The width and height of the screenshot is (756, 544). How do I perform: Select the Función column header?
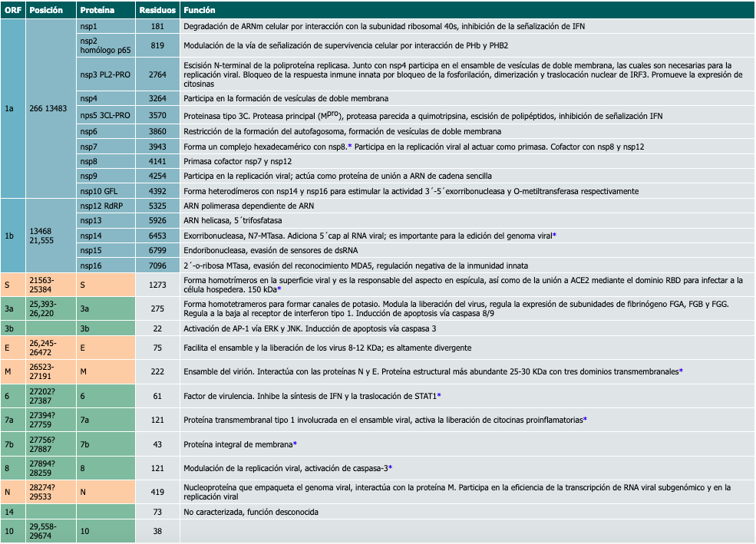pyautogui.click(x=200, y=11)
